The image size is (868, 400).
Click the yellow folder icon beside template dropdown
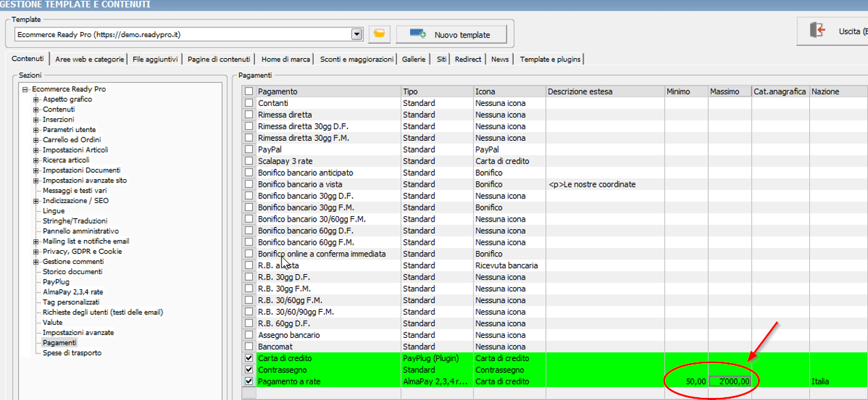379,34
